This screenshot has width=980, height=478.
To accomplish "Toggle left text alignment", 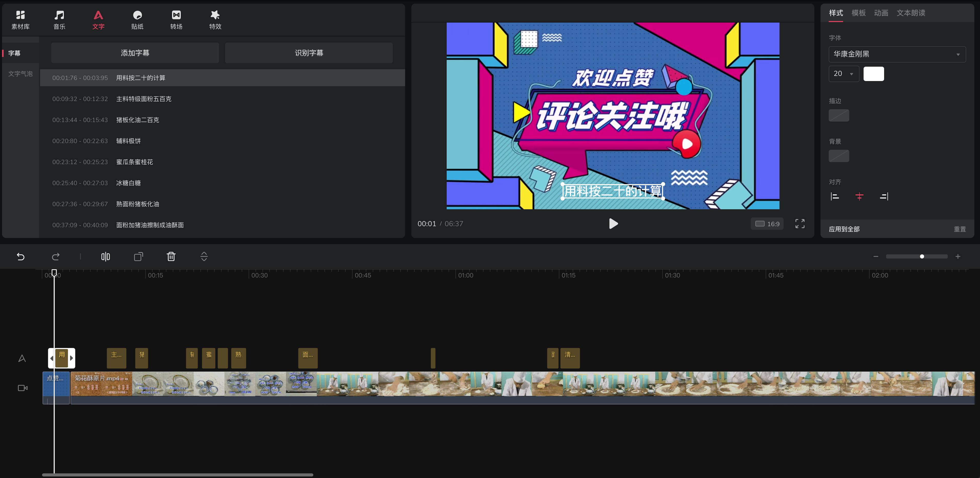I will (x=835, y=196).
